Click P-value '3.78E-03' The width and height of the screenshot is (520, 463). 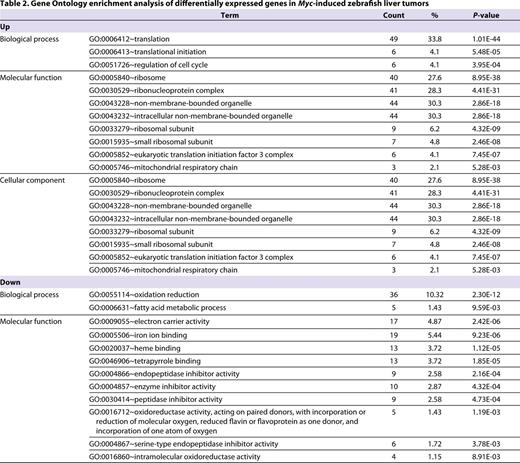[x=486, y=444]
